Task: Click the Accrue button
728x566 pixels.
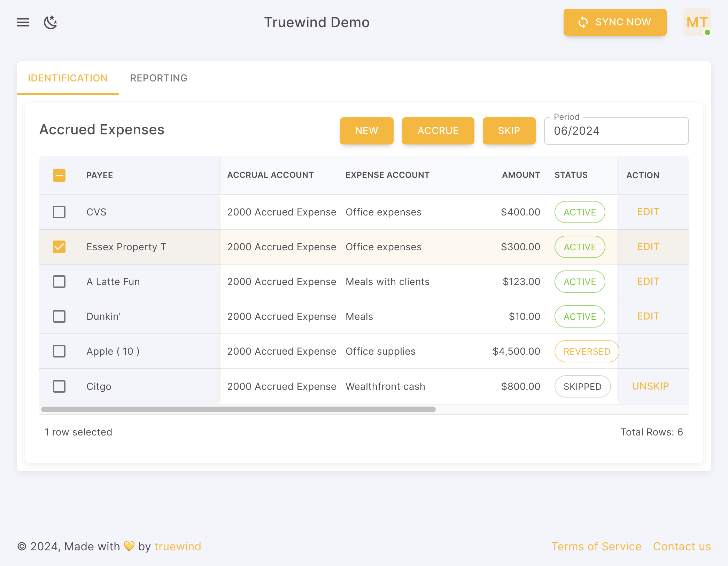Action: 438,131
